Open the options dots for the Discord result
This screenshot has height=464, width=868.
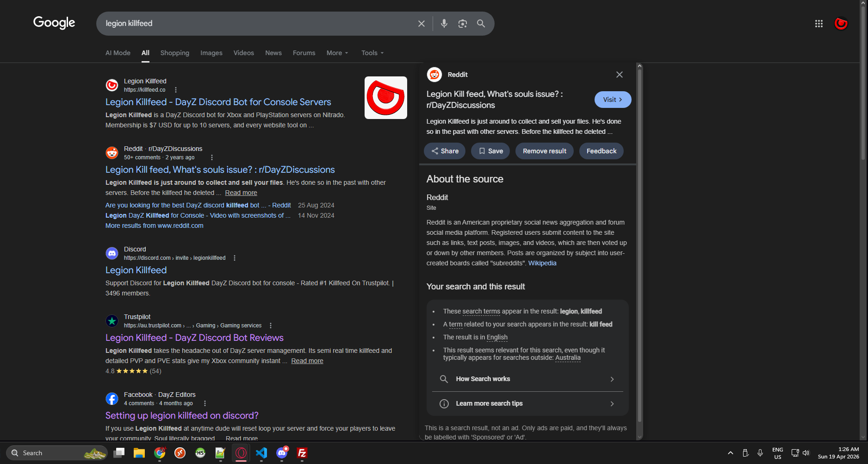click(x=235, y=258)
